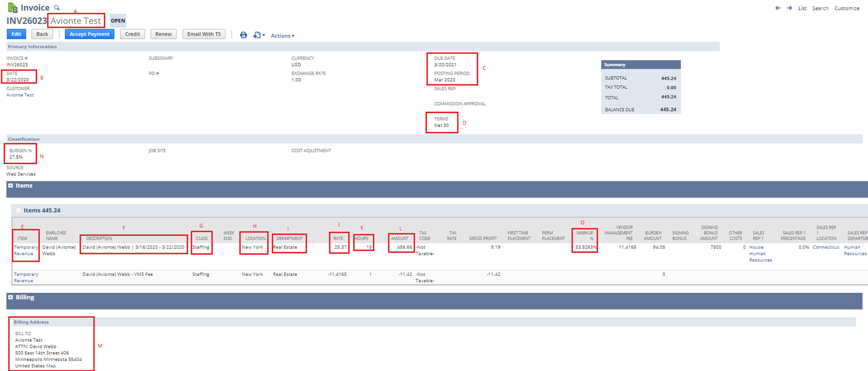Select the burden value 27.5%
Viewport: 868px width, 371px height.
pyautogui.click(x=16, y=157)
